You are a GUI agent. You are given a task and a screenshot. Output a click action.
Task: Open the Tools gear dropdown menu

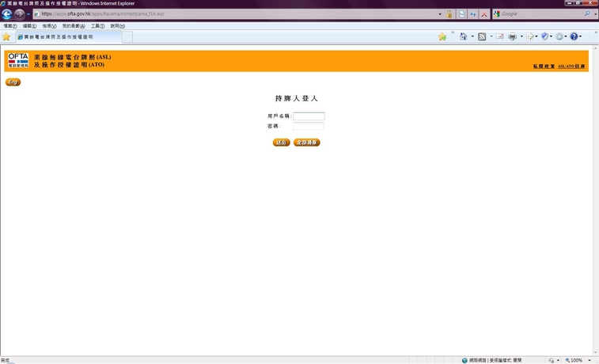click(x=560, y=37)
